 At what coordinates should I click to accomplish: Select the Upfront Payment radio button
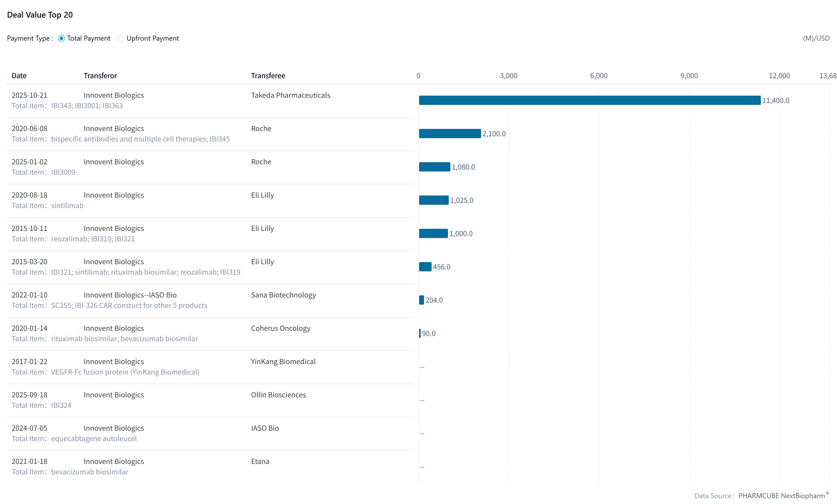point(121,38)
